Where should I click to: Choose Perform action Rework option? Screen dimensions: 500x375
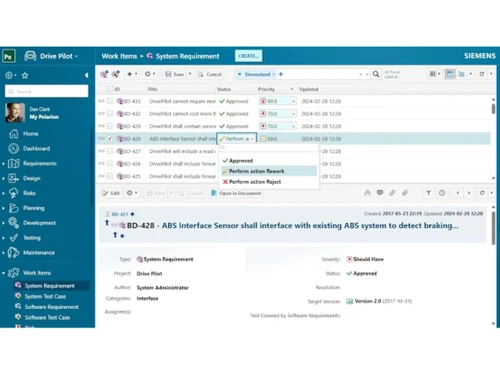click(x=269, y=171)
